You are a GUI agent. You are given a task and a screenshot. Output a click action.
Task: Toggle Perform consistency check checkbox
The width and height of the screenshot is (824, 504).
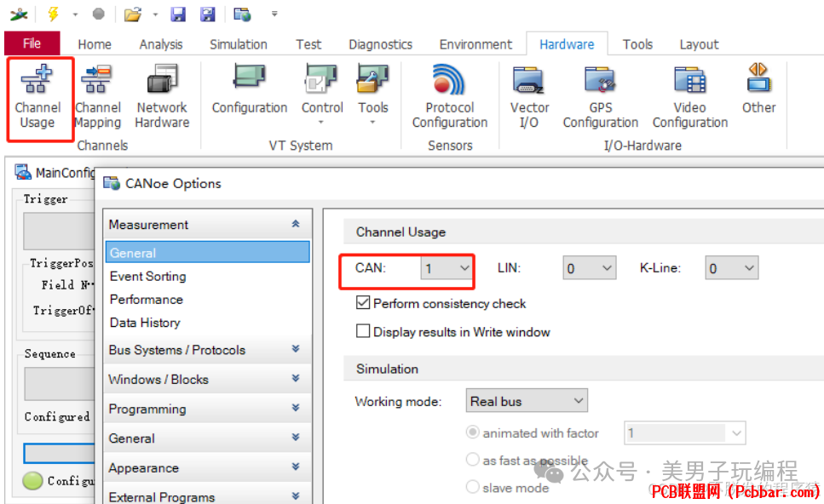click(363, 303)
